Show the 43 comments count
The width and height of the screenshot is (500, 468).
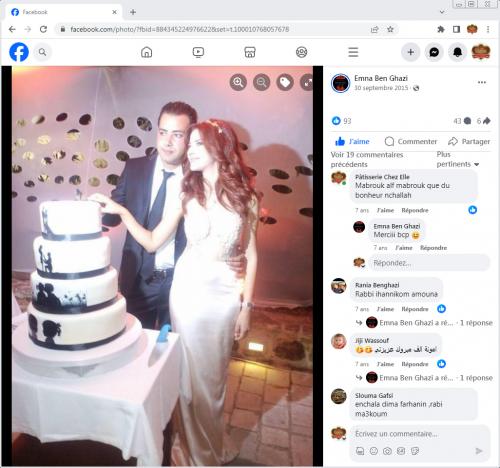pos(462,121)
